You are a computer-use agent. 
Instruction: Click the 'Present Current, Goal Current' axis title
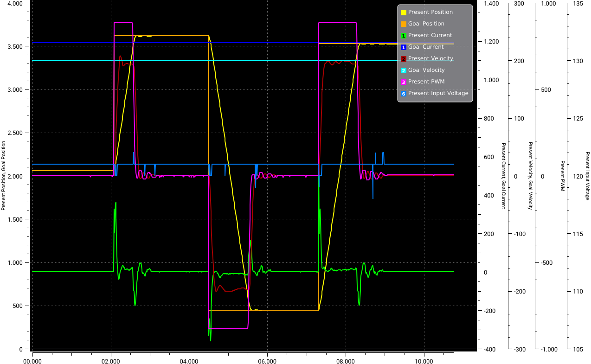pos(503,176)
